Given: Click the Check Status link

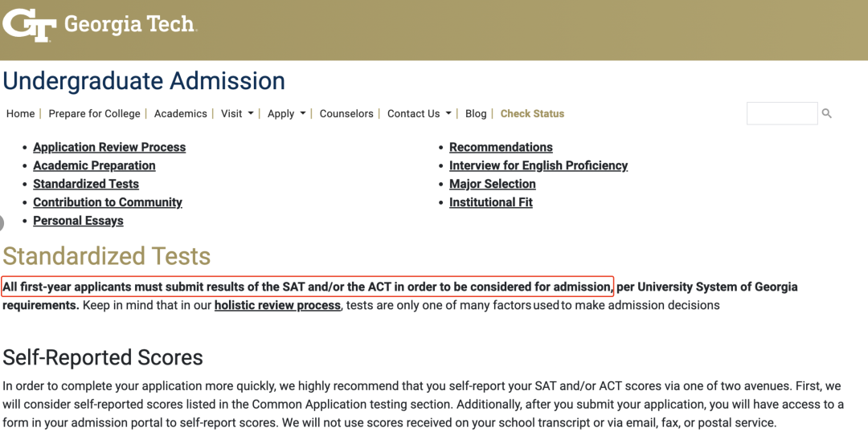Looking at the screenshot, I should click(532, 114).
